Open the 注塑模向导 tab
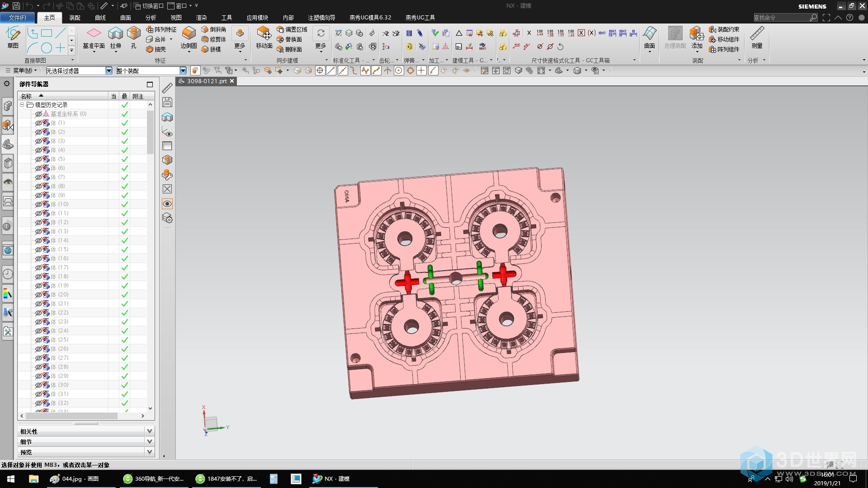Viewport: 868px width, 488px height. tap(321, 18)
